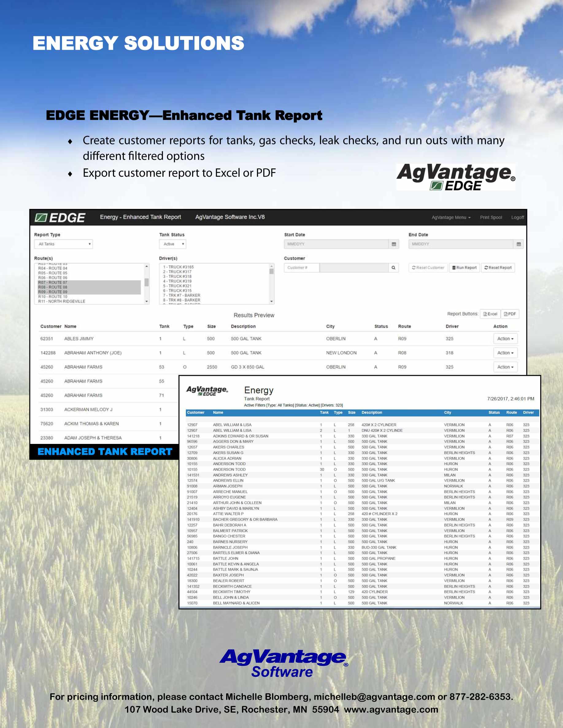Click the Drivers list scroll-up arrow
Screen dimensions: 563x728
[x=272, y=266]
